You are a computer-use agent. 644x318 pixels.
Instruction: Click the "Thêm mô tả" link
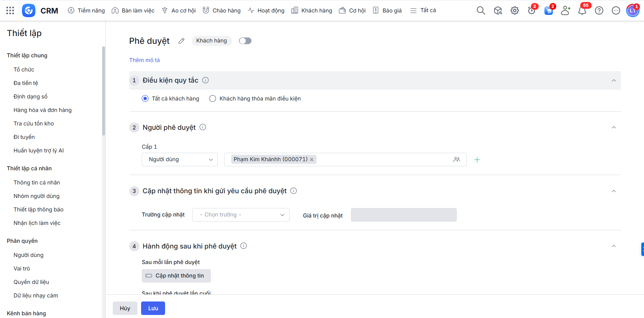[x=144, y=60]
